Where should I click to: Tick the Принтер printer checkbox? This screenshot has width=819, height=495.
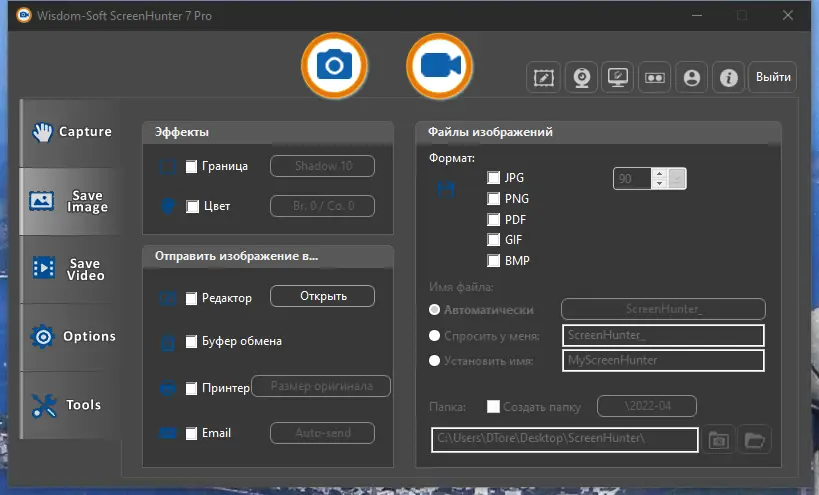(192, 388)
